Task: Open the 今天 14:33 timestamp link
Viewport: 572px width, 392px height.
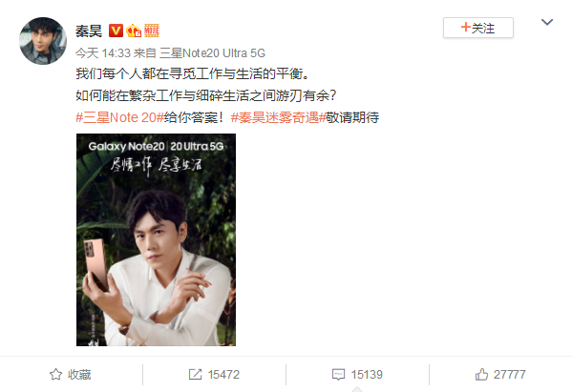Action: pos(103,53)
